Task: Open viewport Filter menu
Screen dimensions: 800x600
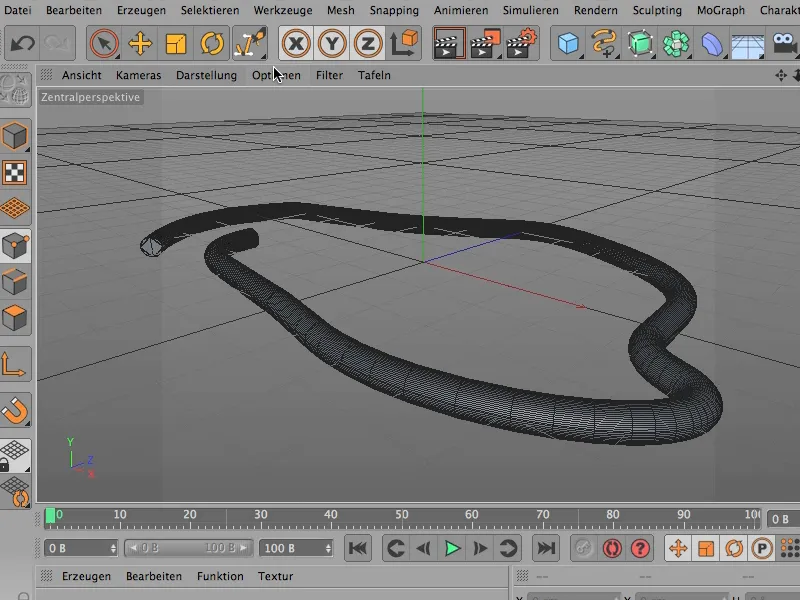Action: click(x=329, y=75)
